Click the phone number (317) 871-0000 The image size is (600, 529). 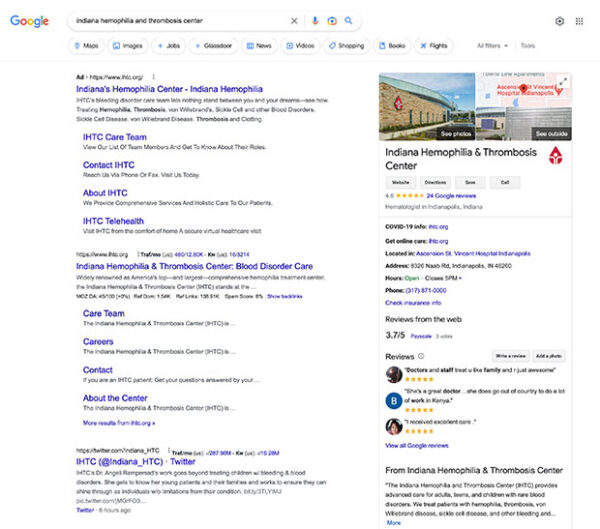pos(426,291)
